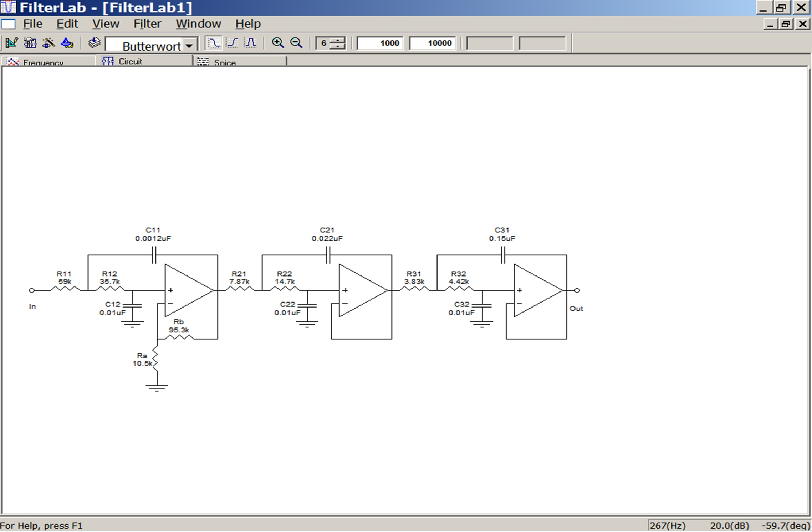
Task: Open the Window menu
Action: (x=198, y=24)
